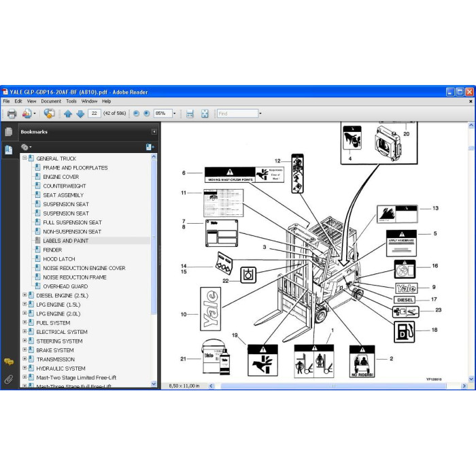
Task: Open the View menu
Action: pos(31,101)
